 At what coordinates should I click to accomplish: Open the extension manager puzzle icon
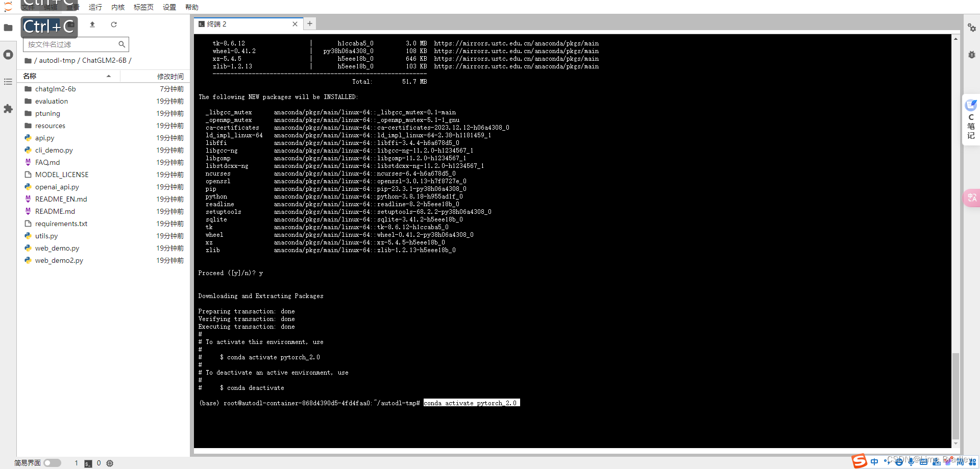[8, 109]
